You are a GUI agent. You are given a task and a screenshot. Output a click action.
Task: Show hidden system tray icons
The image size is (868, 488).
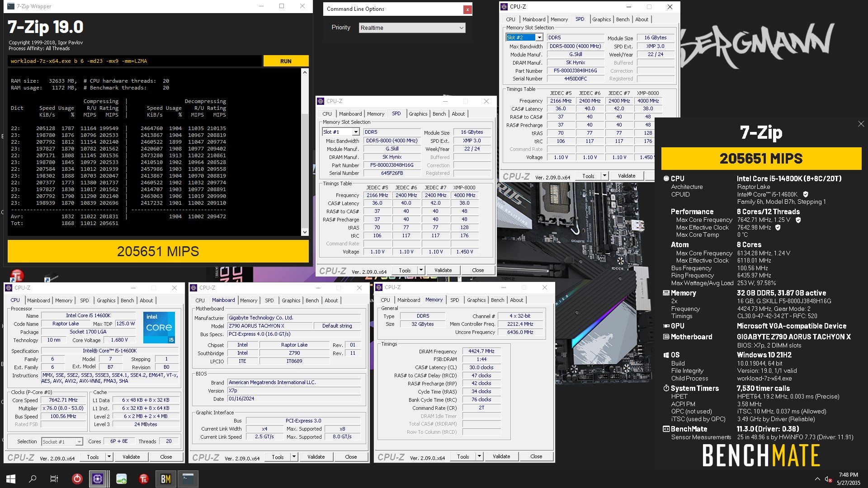pyautogui.click(x=817, y=479)
